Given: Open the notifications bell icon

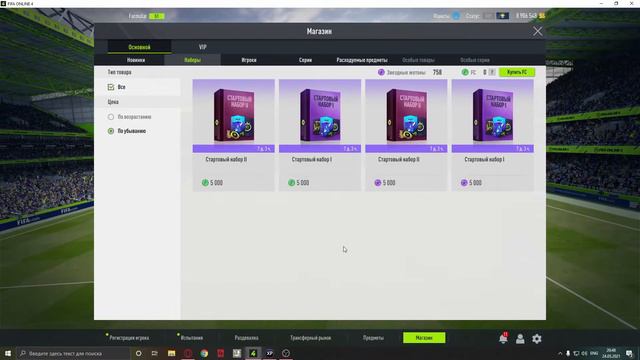Looking at the screenshot, I should click(503, 338).
